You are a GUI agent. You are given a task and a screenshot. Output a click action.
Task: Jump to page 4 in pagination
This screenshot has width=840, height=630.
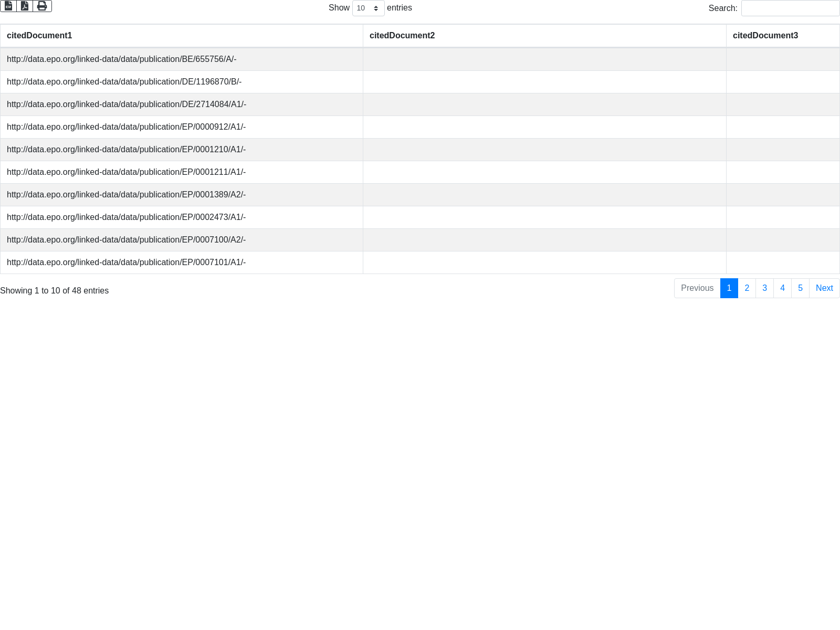click(x=782, y=288)
